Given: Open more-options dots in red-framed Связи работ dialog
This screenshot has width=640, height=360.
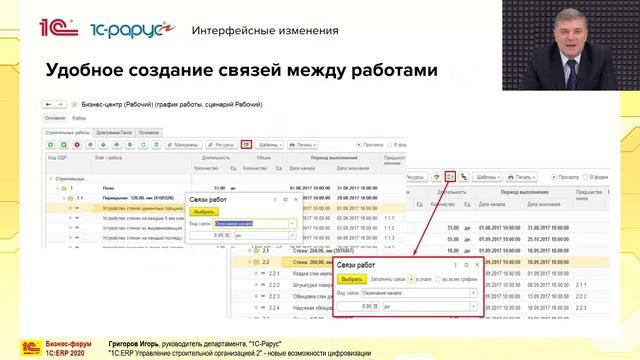Looking at the screenshot, I should pyautogui.click(x=456, y=265).
